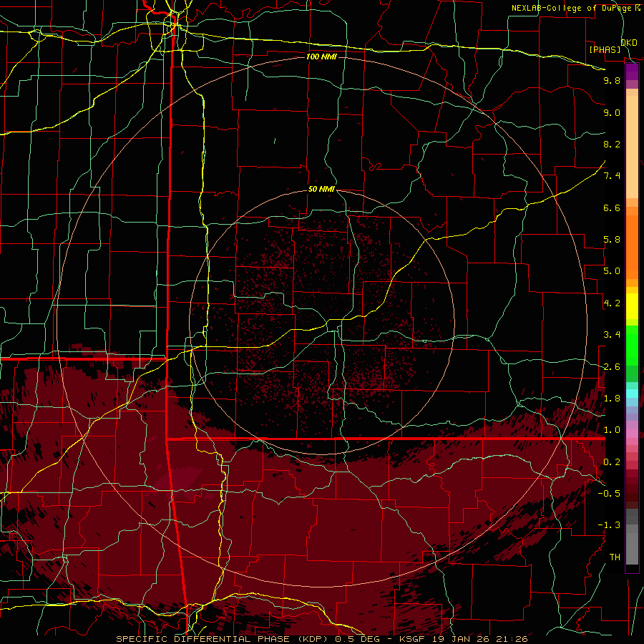Viewport: 644px width, 644px height.
Task: Click the 1.0 value on color scale
Action: (x=612, y=430)
